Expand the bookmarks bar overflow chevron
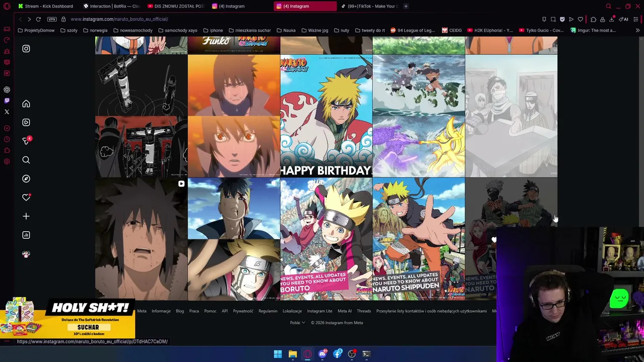The image size is (644, 362). click(x=637, y=30)
